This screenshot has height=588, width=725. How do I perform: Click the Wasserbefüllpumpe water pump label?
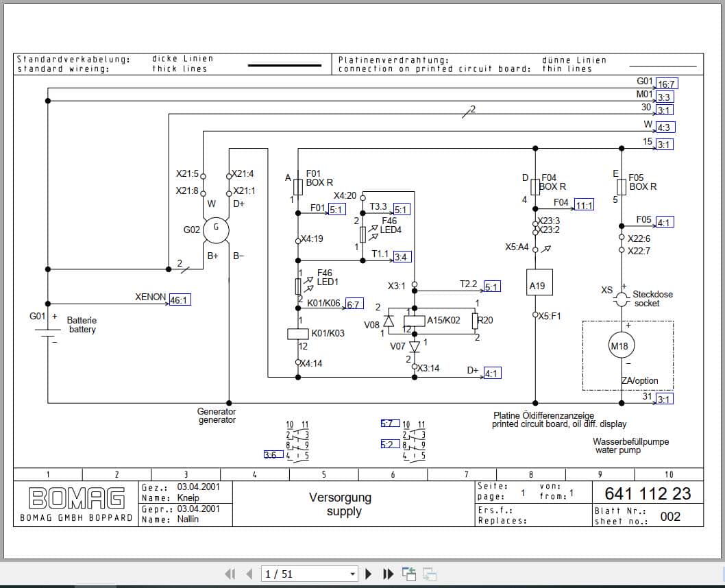click(630, 446)
